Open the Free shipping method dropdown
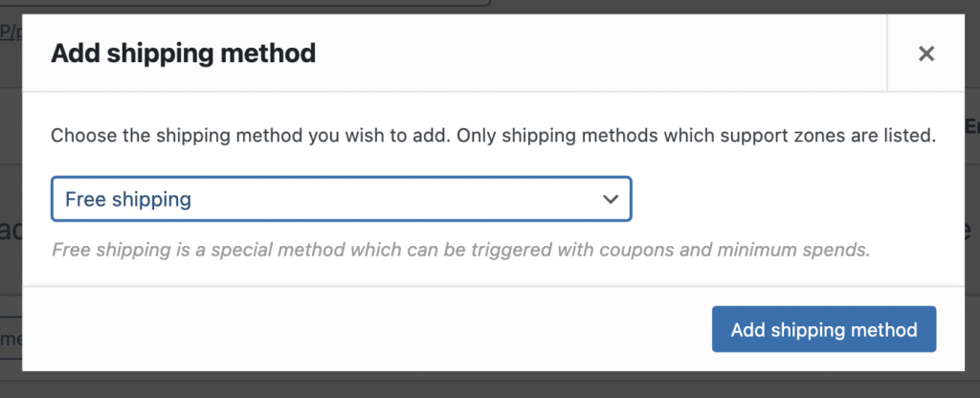This screenshot has height=398, width=980. 340,199
